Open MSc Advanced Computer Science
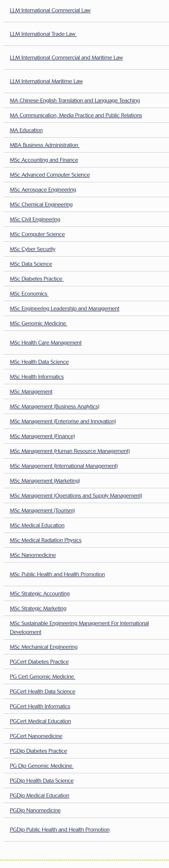The height and width of the screenshot is (868, 169). 50,174
